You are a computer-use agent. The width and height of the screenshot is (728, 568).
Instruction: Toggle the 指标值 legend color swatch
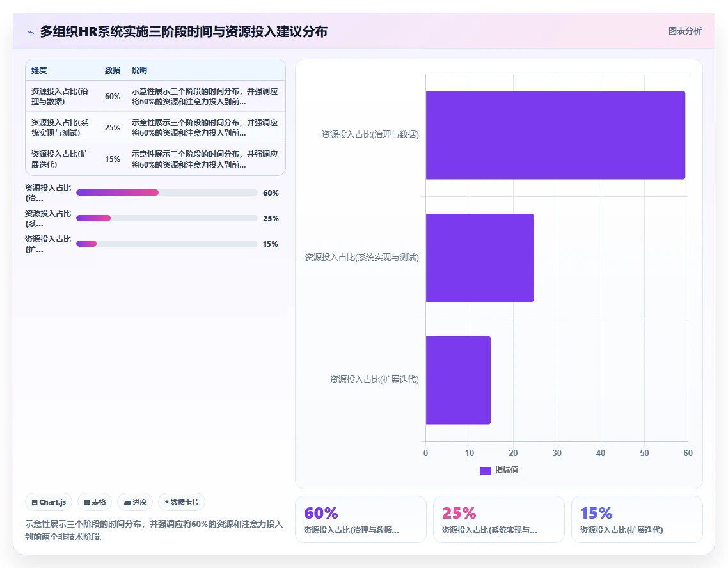coord(485,471)
